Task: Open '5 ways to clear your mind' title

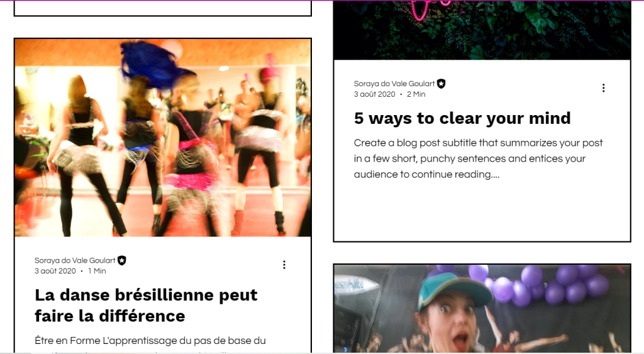Action: (462, 119)
